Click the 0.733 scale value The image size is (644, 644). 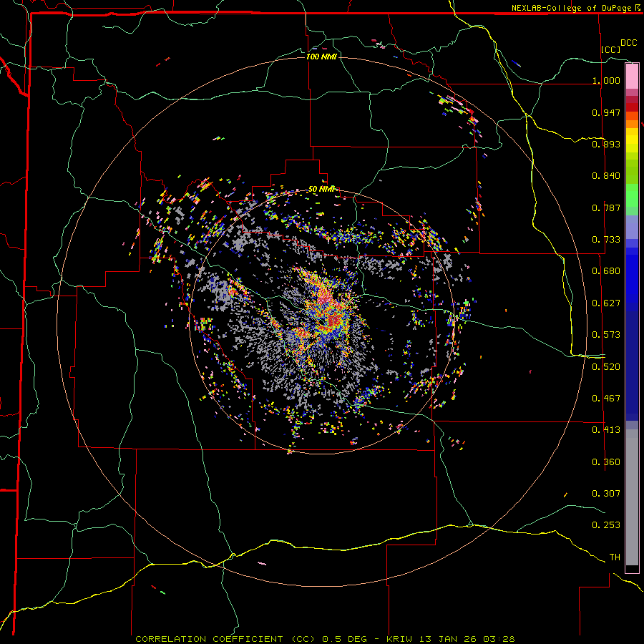tap(606, 240)
